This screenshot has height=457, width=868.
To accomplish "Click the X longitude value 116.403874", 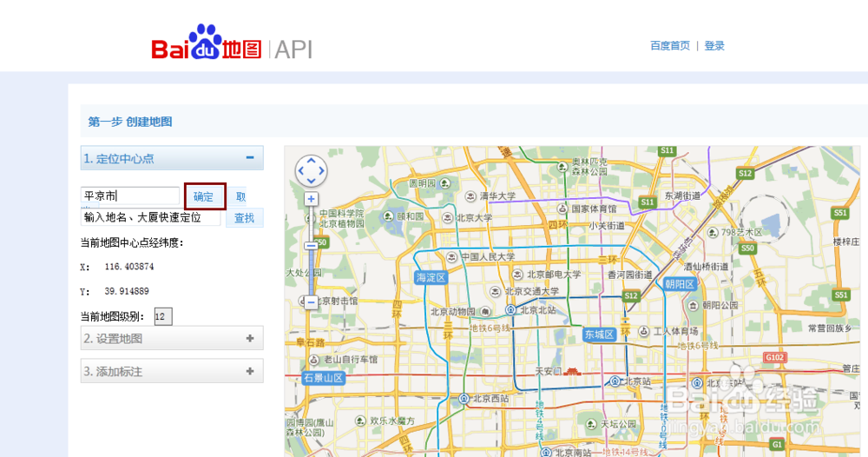I will [129, 267].
